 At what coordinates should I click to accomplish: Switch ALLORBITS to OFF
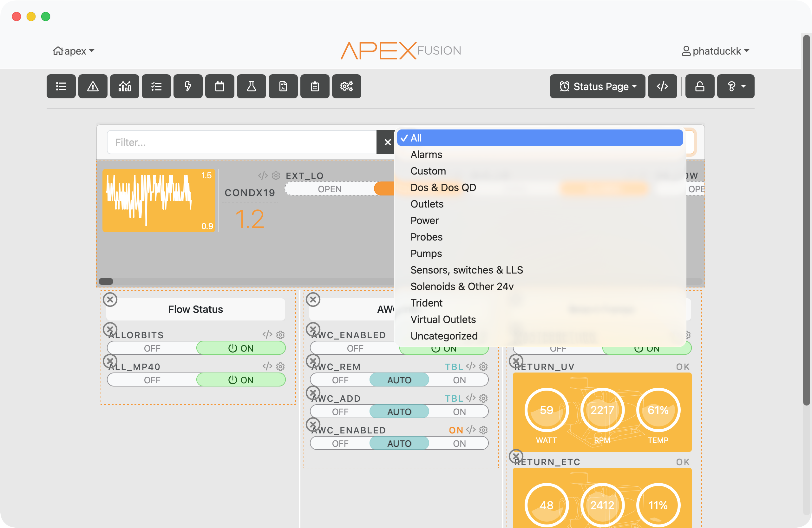tap(152, 348)
